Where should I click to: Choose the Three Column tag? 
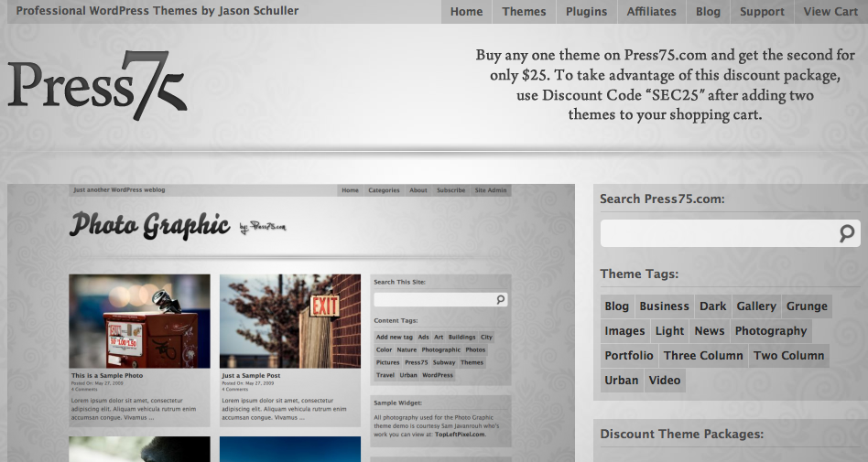(703, 356)
